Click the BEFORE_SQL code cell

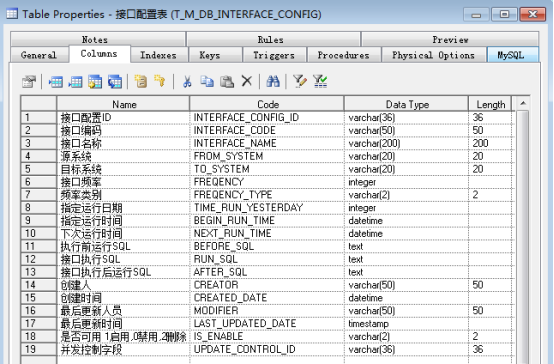coord(267,246)
